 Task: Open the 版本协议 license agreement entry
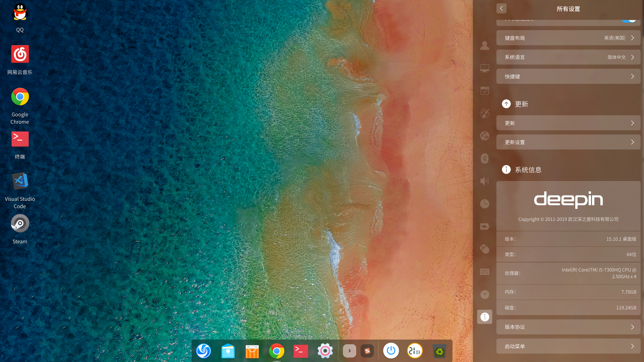[568, 327]
